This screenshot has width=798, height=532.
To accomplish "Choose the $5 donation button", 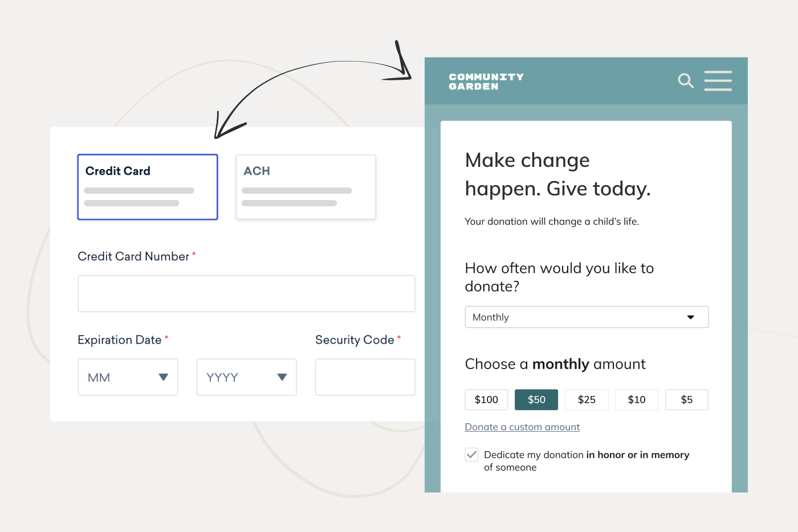I will (x=686, y=399).
